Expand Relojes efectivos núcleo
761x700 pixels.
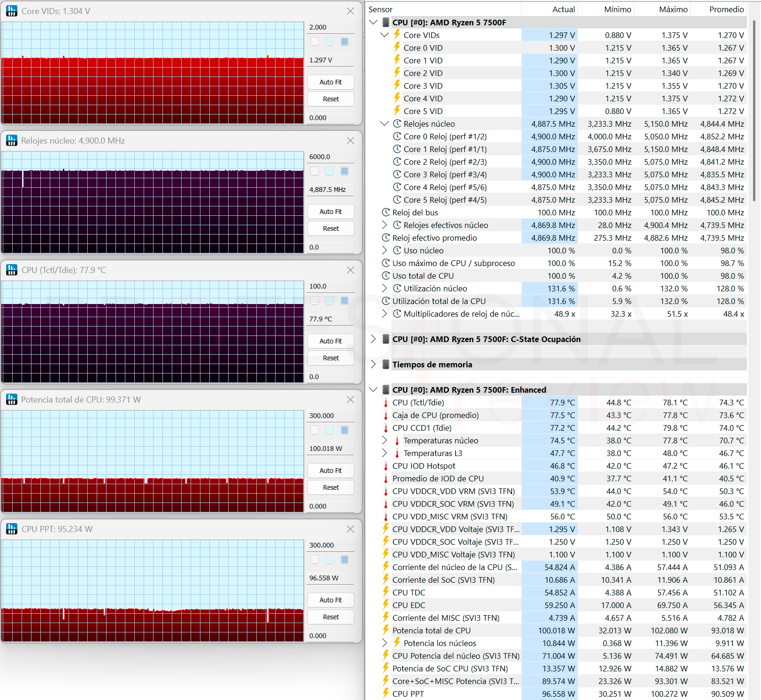point(384,225)
